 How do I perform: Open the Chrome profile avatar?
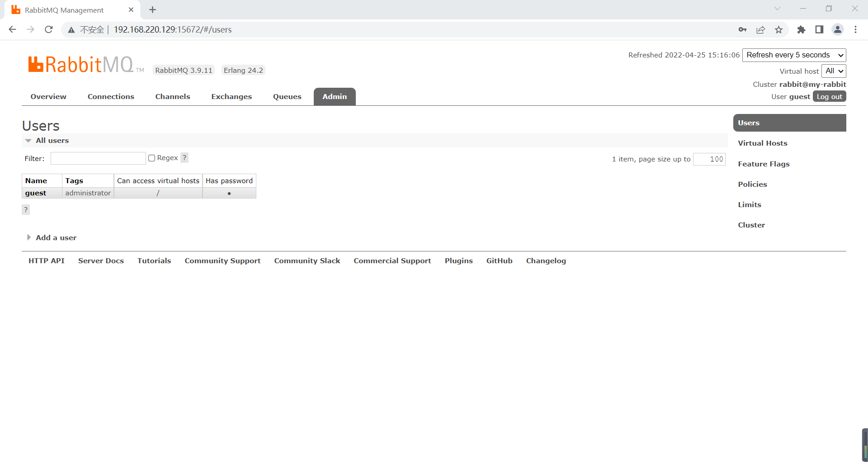(x=838, y=29)
